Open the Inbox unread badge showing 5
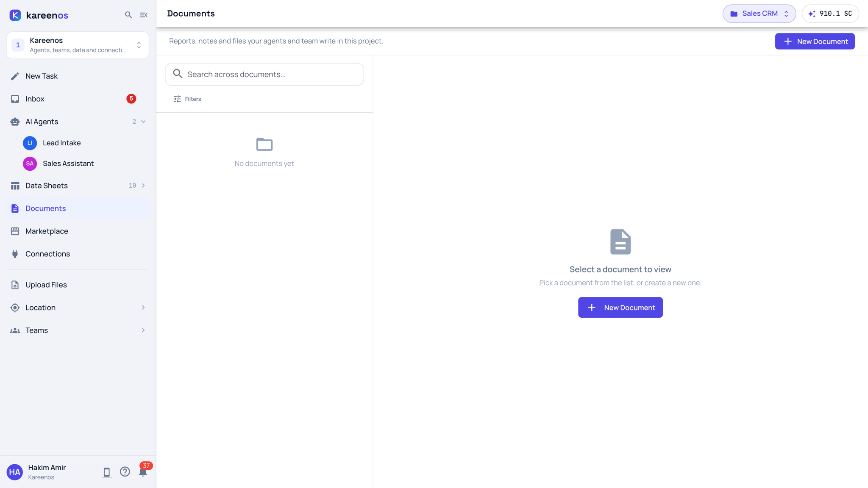The width and height of the screenshot is (868, 488). 131,99
